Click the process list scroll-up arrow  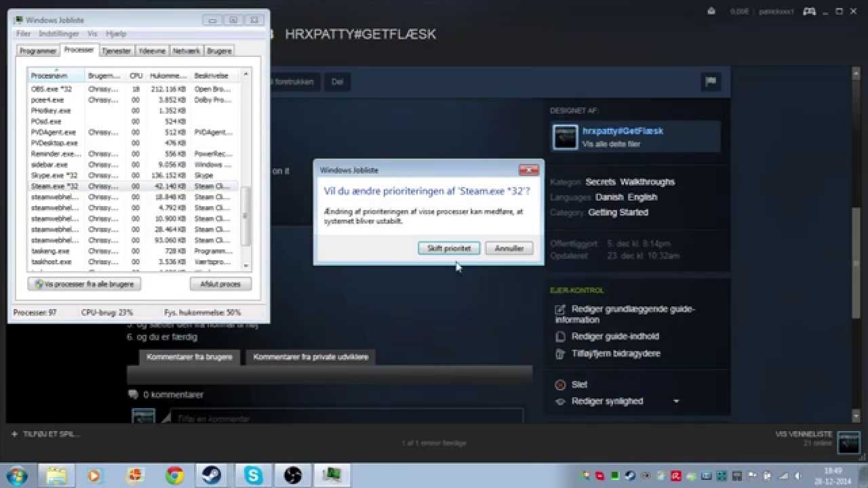click(x=246, y=73)
